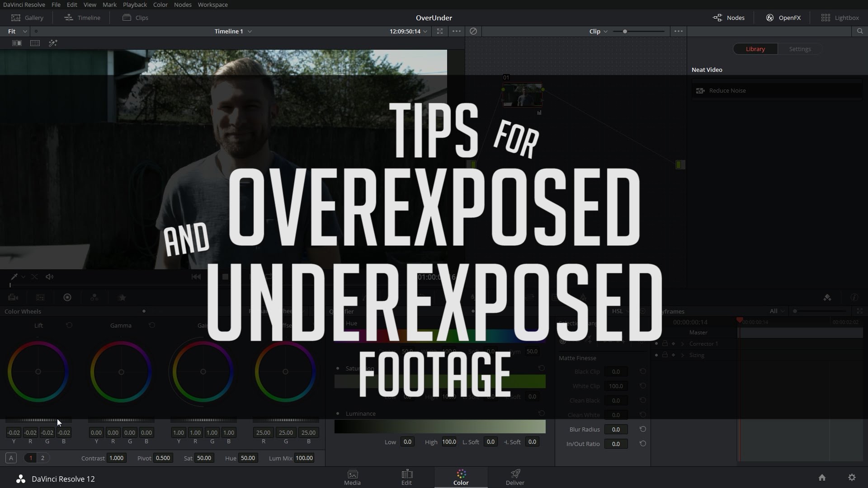Click the bypass grades icon

[473, 31]
